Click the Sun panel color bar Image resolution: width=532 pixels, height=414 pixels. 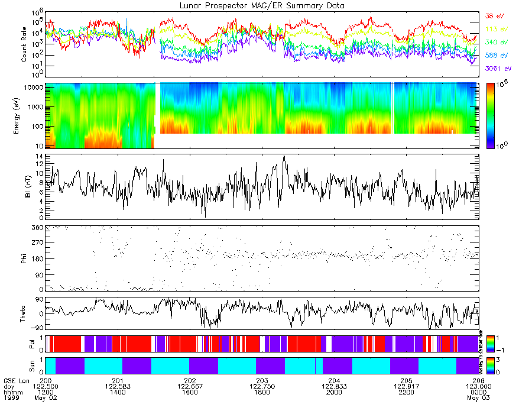(x=490, y=366)
